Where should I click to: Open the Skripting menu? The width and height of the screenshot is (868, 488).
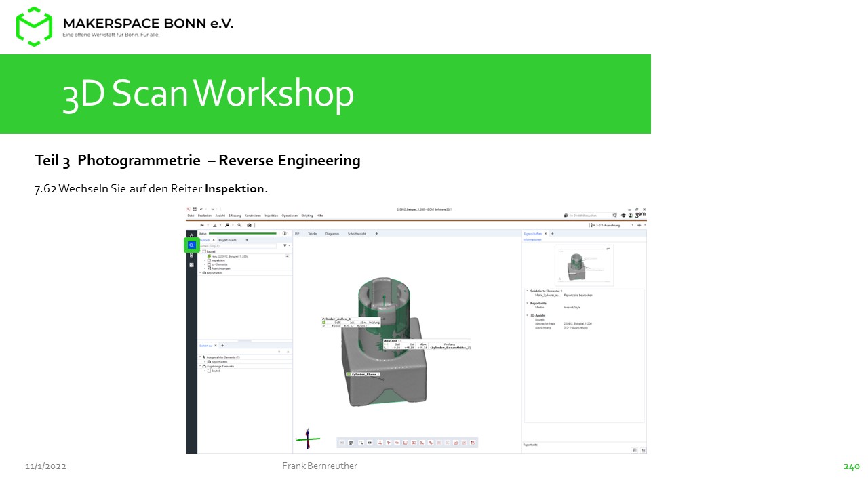307,216
